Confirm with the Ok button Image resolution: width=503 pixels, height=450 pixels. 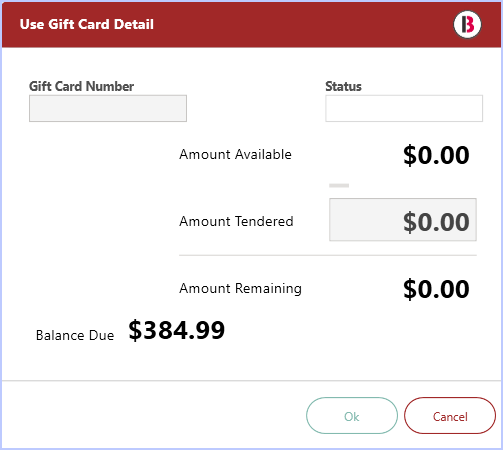click(352, 415)
